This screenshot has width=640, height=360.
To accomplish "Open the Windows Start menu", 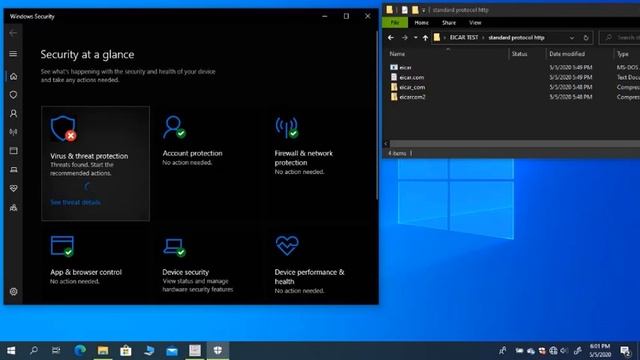I will coord(11,351).
